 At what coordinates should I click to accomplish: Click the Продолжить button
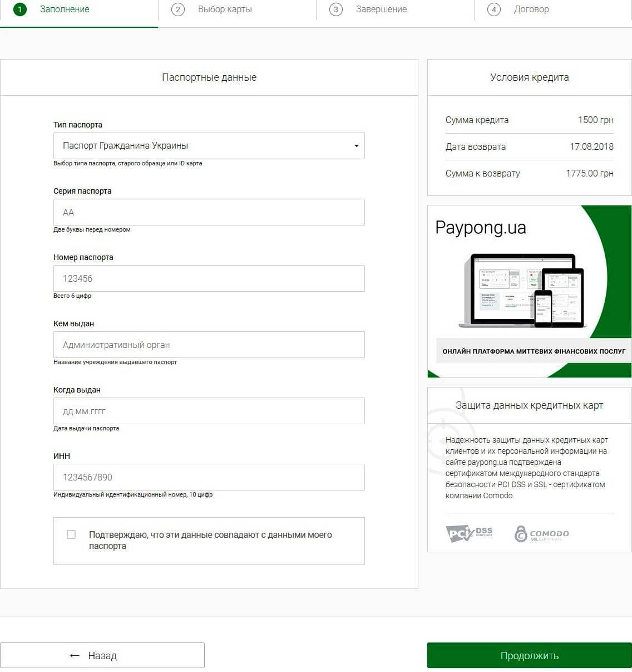(529, 655)
